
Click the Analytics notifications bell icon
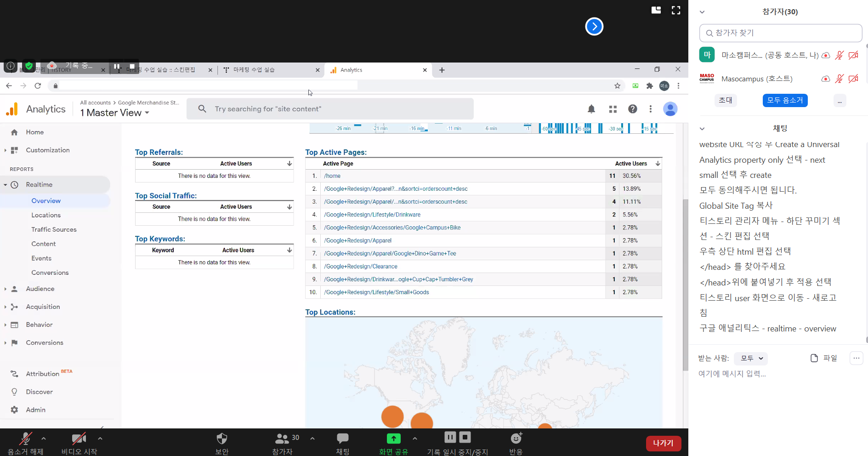[x=591, y=109]
